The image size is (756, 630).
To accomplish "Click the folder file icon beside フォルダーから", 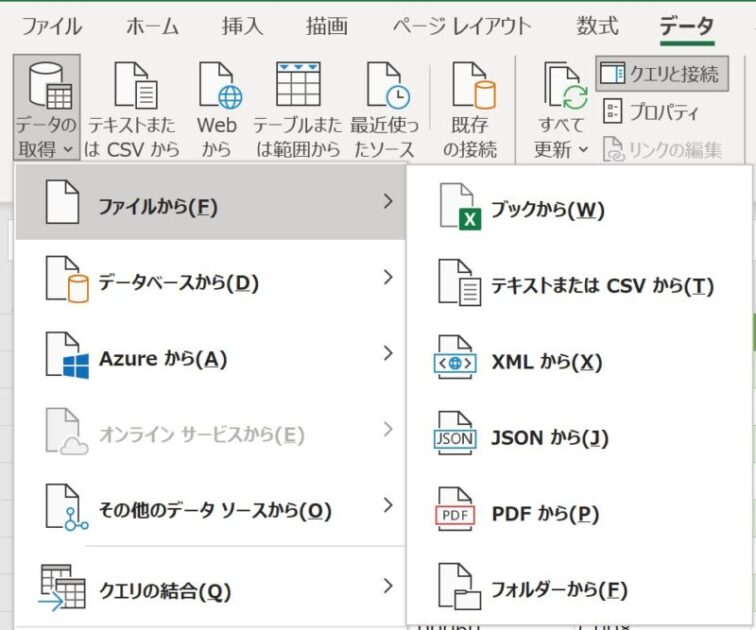I will pos(459,587).
